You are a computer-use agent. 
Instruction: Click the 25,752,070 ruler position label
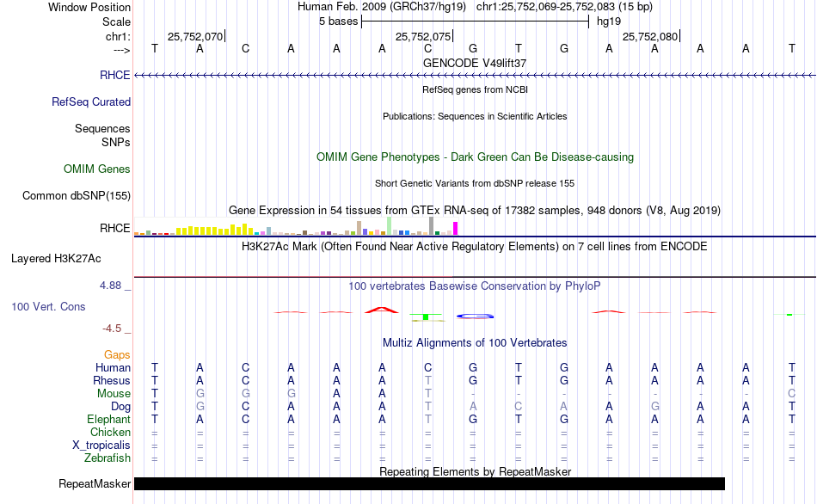(195, 36)
